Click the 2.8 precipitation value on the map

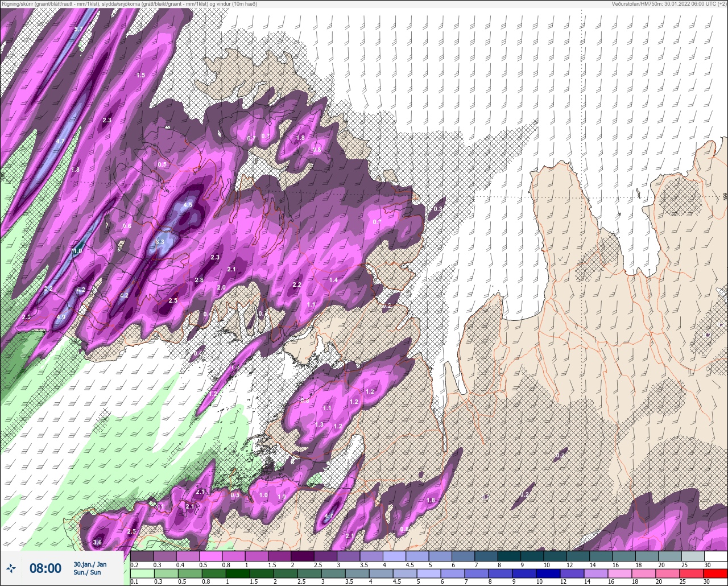point(199,280)
